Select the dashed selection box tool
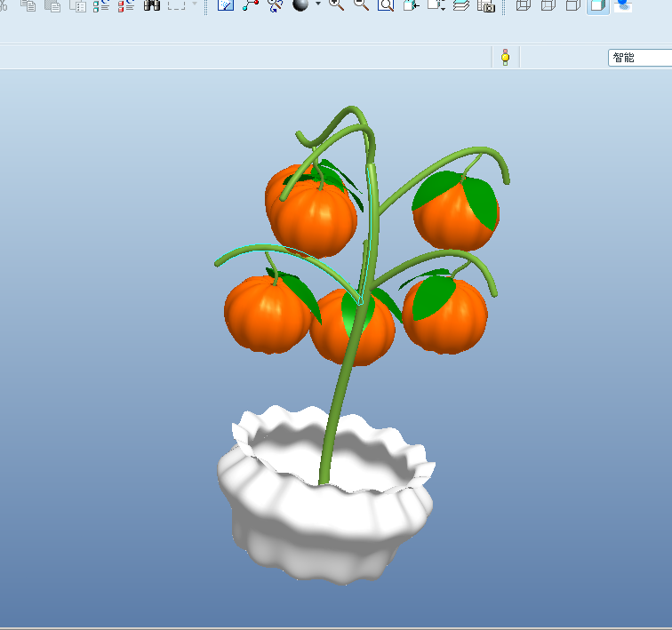Screen dimensions: 672x630 coord(177,4)
